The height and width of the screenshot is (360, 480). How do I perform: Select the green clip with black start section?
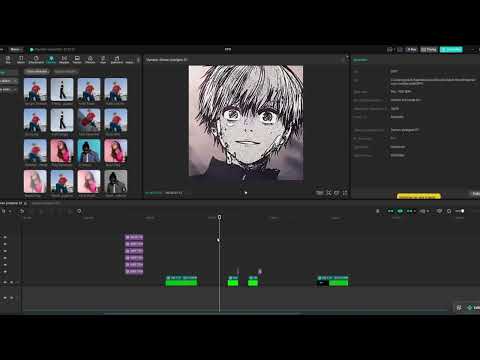point(333,281)
